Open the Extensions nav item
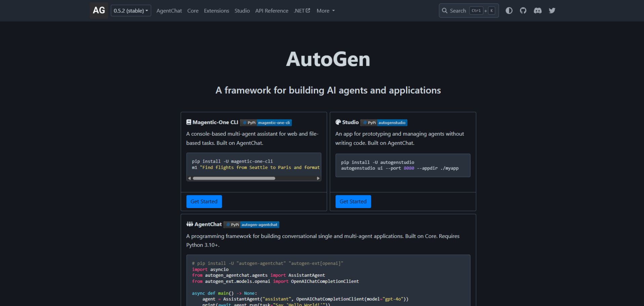This screenshot has width=644, height=306. pos(216,11)
